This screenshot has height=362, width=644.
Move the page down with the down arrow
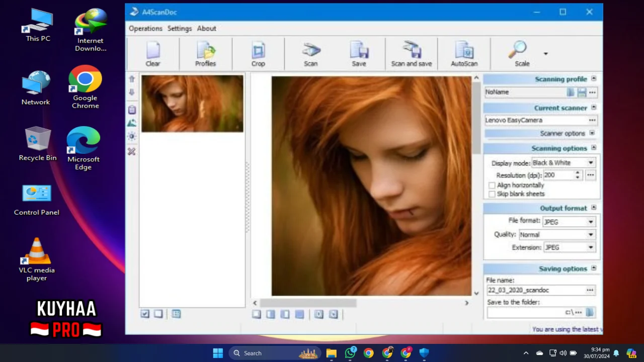(132, 93)
